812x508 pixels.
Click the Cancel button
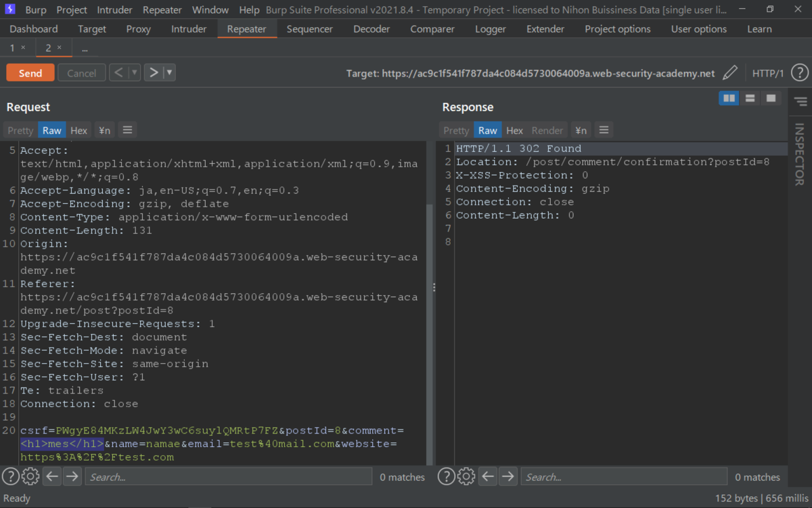point(82,72)
